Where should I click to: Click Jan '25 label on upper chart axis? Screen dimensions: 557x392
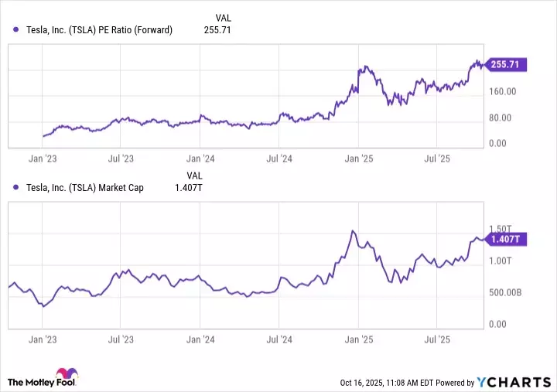359,159
